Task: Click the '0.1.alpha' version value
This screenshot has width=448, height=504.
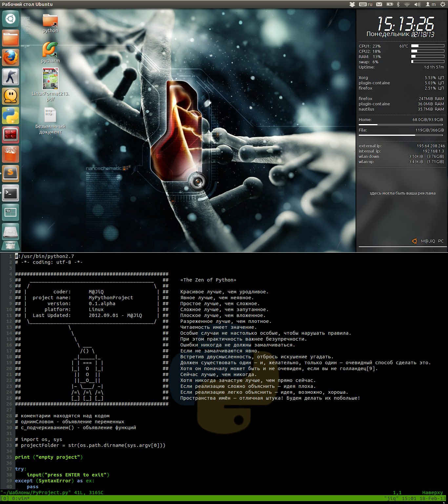Action: [102, 304]
